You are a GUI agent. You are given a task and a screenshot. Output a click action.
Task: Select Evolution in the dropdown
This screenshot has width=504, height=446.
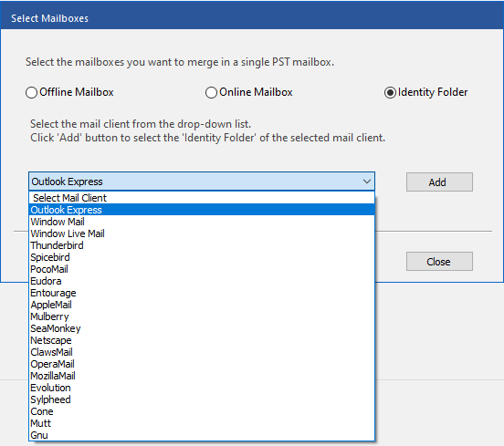click(202, 388)
